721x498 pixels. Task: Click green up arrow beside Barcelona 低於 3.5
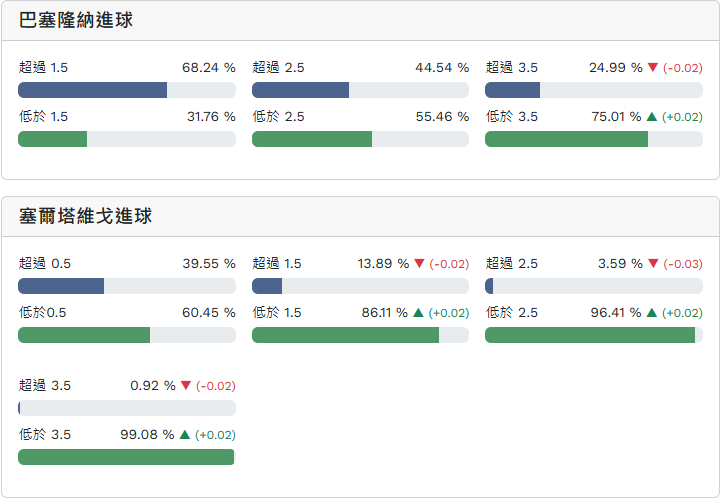click(x=652, y=117)
